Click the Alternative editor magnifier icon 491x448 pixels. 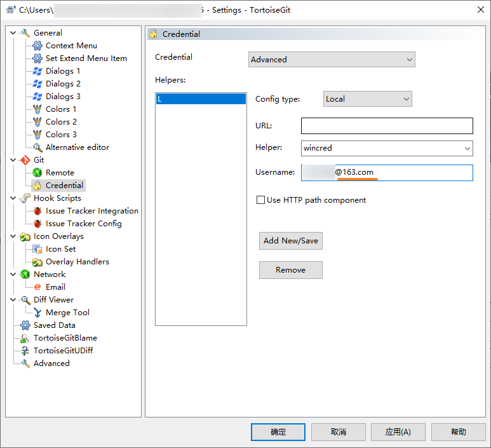point(37,147)
